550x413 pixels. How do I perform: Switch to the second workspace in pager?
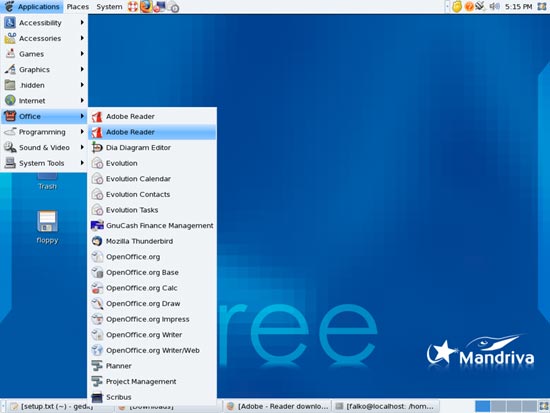(x=498, y=406)
